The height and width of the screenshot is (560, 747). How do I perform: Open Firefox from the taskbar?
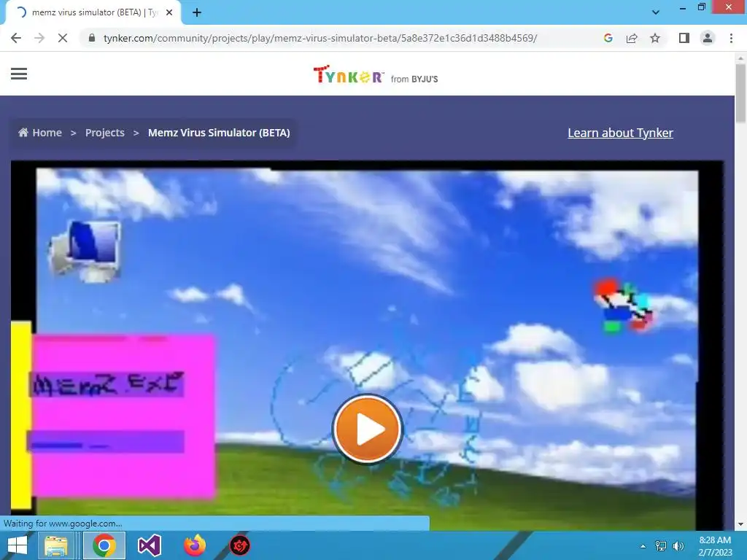click(x=195, y=545)
